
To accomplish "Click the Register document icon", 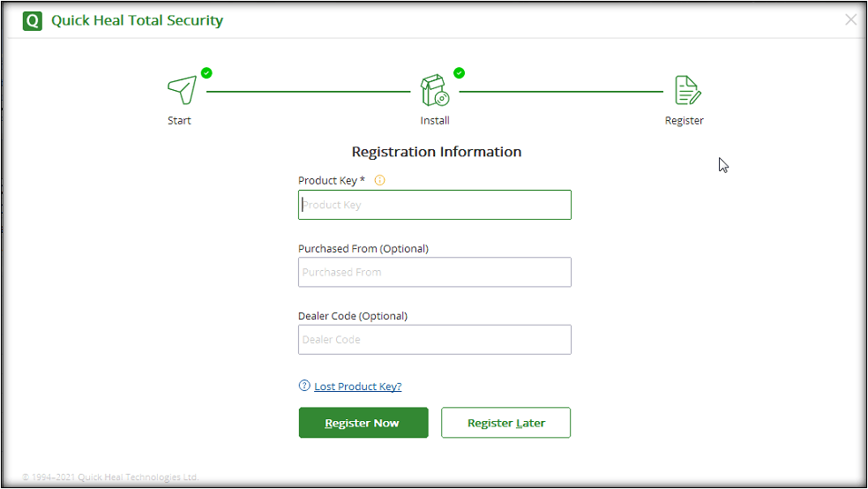I will [687, 90].
